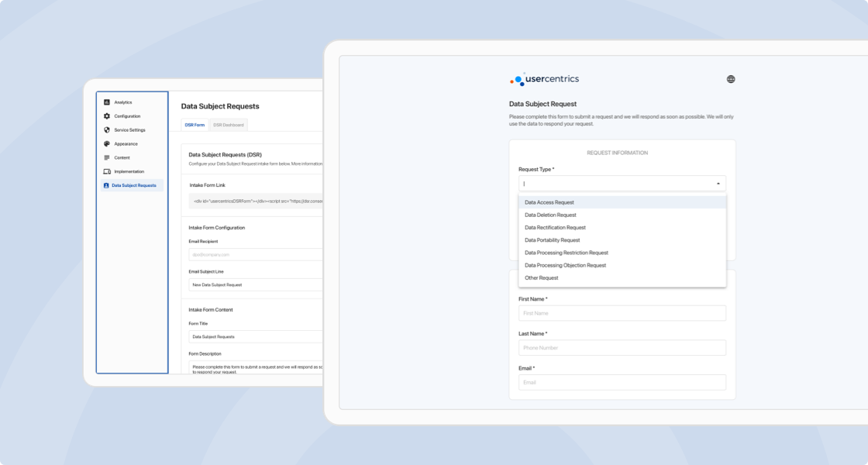The width and height of the screenshot is (868, 465).
Task: Choose Data Processing Restriction Request option
Action: [x=622, y=253]
